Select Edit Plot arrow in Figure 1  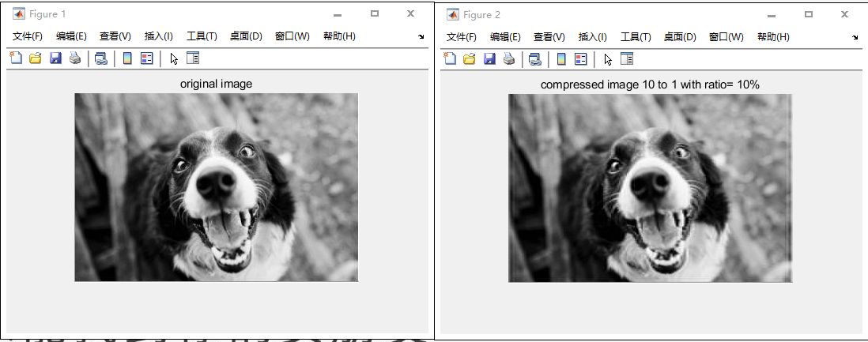[174, 58]
